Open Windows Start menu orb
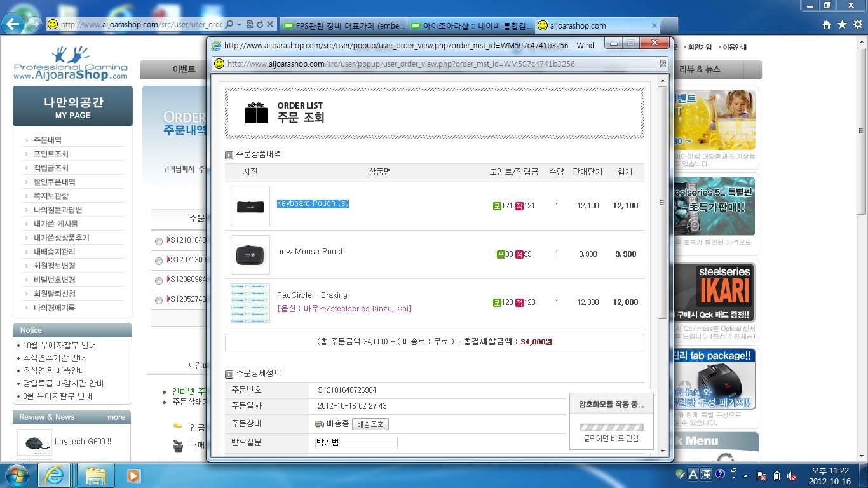Screen dimensions: 868x488 (17, 475)
